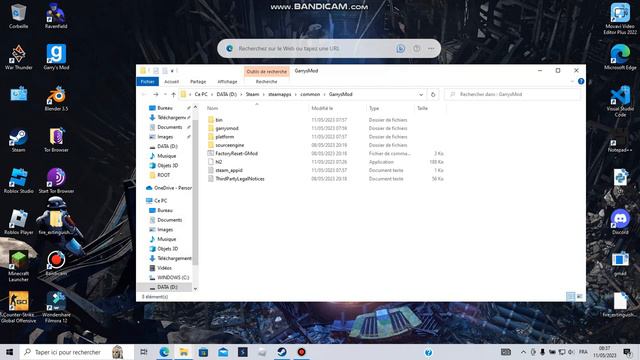Expand the address bar history dropdown
Image resolution: width=640 pixels, height=360 pixels.
(421, 94)
